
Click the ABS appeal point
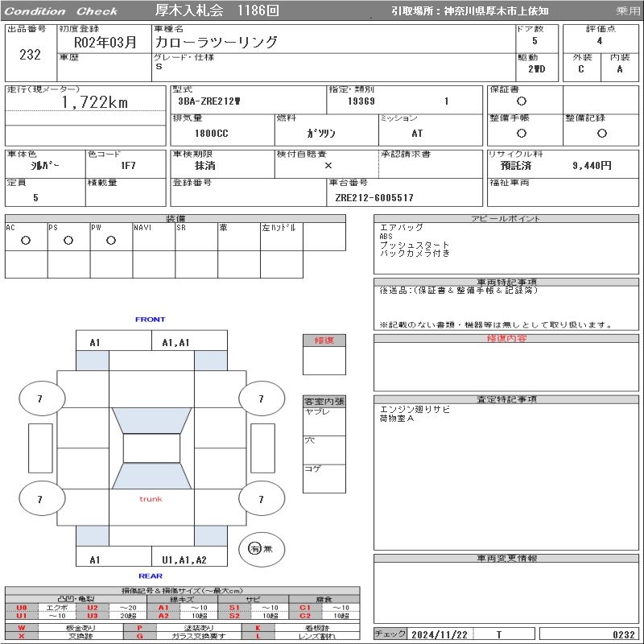click(386, 237)
